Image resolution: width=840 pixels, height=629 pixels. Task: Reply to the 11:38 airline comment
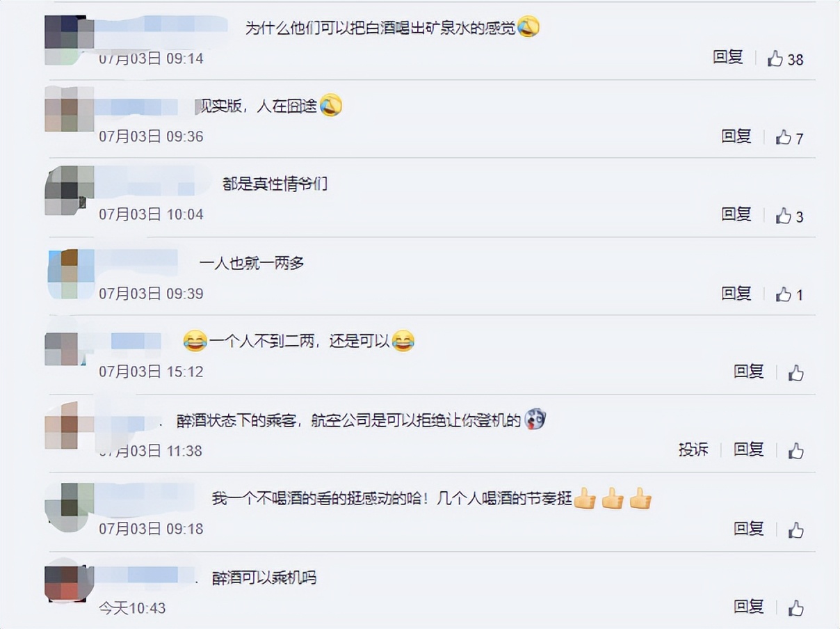pyautogui.click(x=749, y=449)
